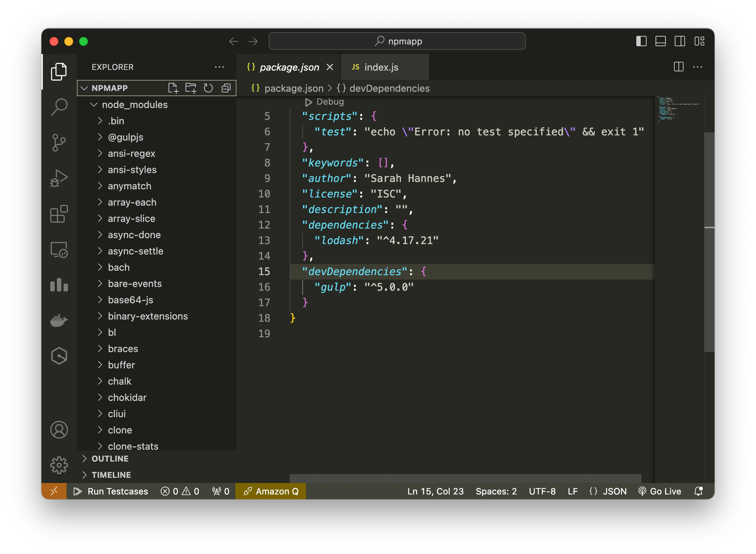Close the package.json tab
The height and width of the screenshot is (554, 756).
pyautogui.click(x=330, y=67)
